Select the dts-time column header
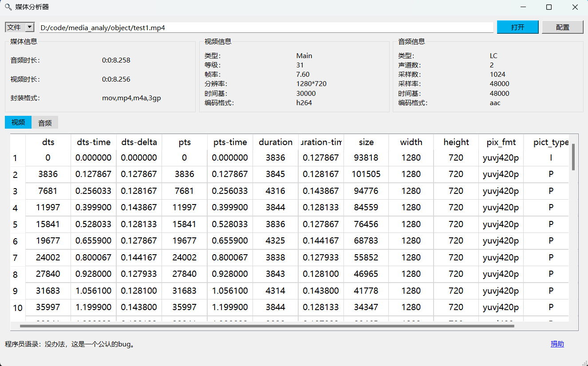The height and width of the screenshot is (366, 588). [94, 142]
